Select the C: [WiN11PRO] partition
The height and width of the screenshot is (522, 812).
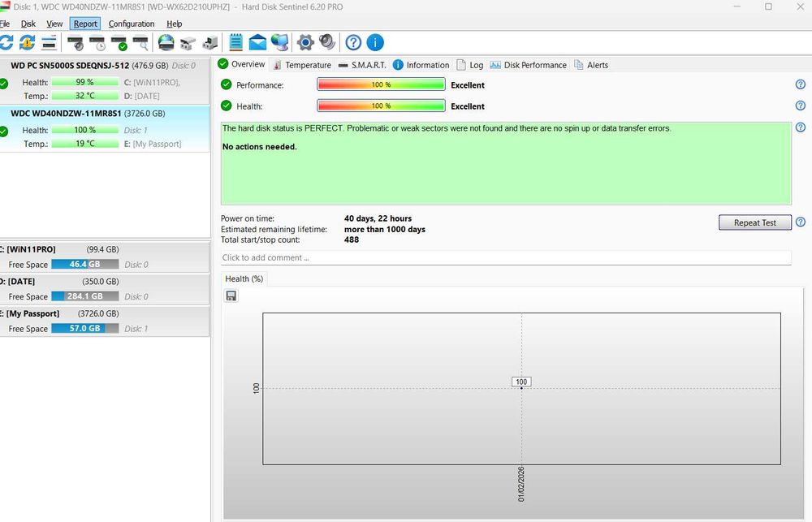coord(105,257)
